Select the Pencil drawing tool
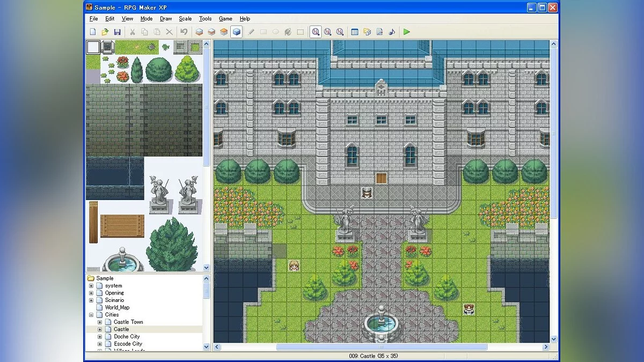644x362 pixels. tap(251, 32)
